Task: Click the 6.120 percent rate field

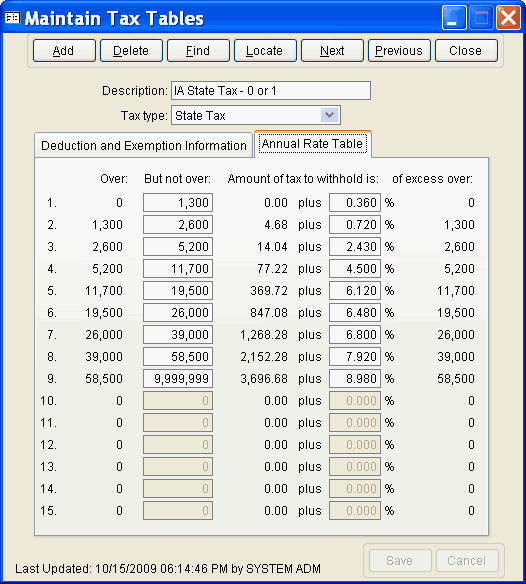Action: tap(355, 291)
